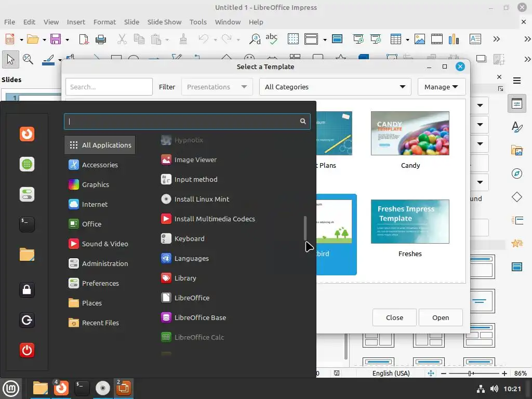Click the Insert Audio or Video icon
The height and width of the screenshot is (399, 532).
[436, 39]
